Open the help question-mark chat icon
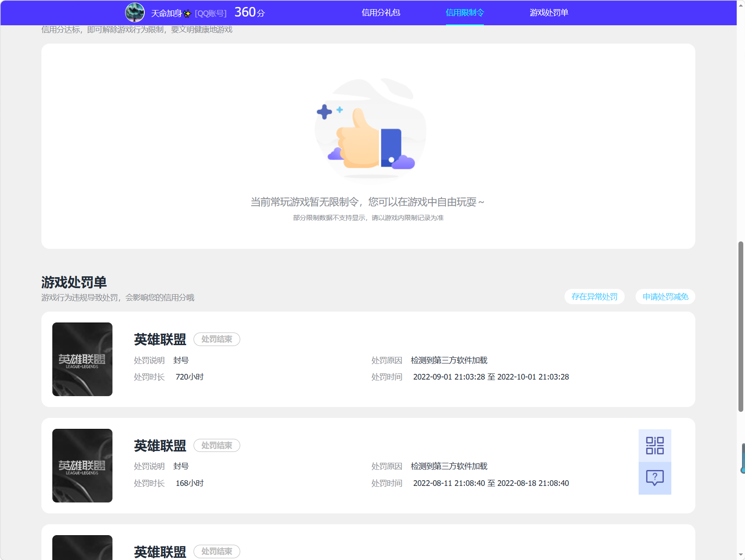Viewport: 745px width, 560px height. tap(655, 478)
